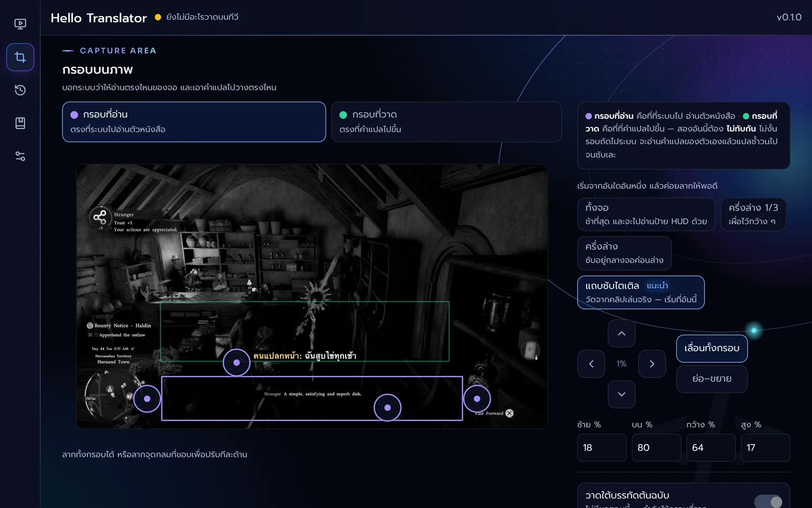This screenshot has height=508, width=812.
Task: Toggle the วาดใต้บรรทัดต้นฉบับ switch
Action: tap(768, 502)
